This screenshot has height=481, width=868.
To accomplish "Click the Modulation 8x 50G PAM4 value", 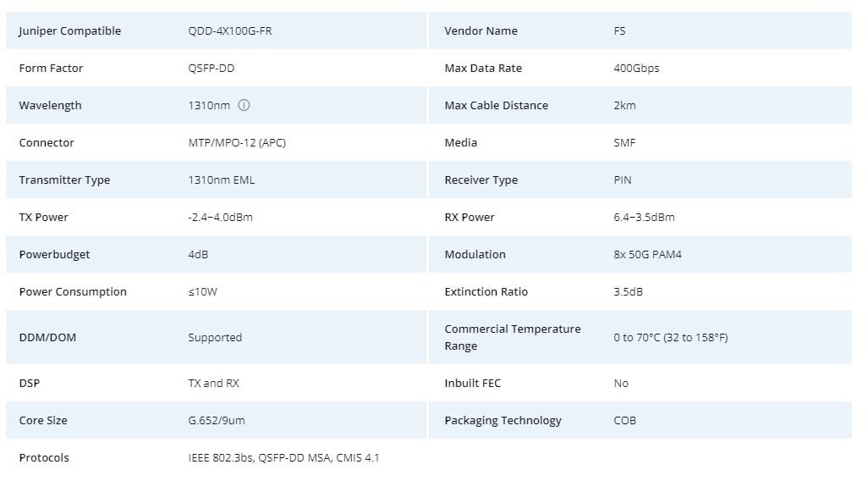I will click(647, 255).
